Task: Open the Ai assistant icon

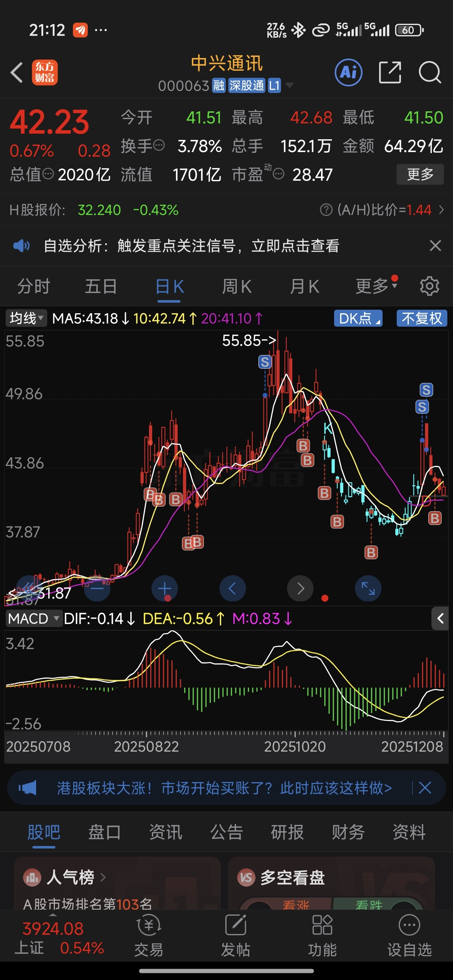Action: [348, 72]
